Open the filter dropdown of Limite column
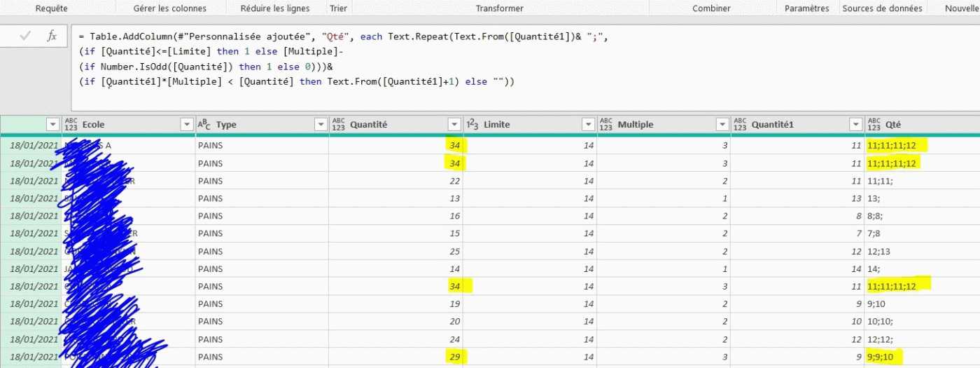This screenshot has width=980, height=368. (588, 124)
